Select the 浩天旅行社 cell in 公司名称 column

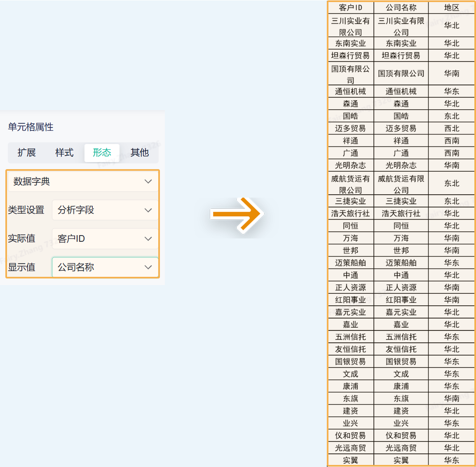[x=401, y=214]
